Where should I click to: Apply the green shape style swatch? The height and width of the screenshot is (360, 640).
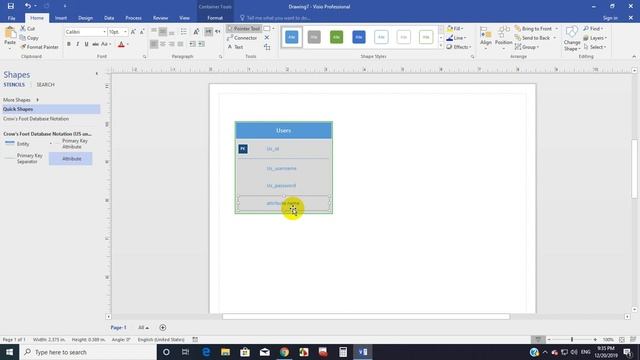tap(336, 37)
